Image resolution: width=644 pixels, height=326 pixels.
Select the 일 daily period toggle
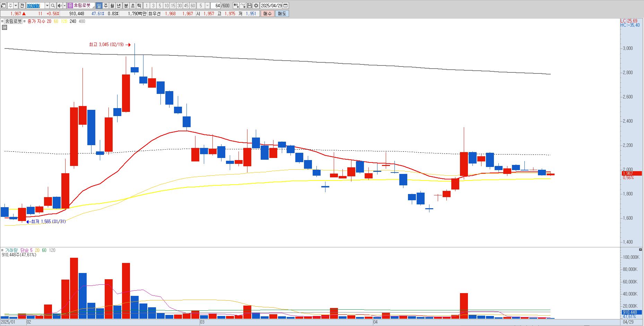[x=99, y=6]
